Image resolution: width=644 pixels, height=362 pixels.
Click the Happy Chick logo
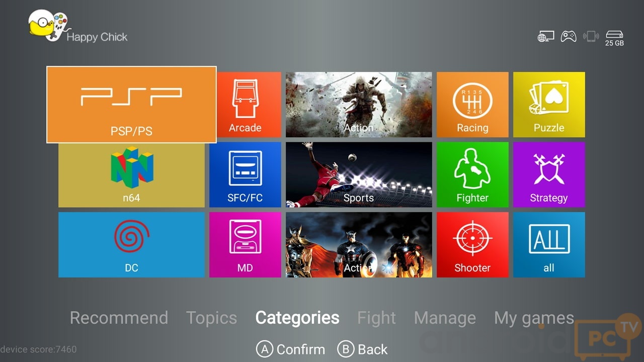coord(78,27)
